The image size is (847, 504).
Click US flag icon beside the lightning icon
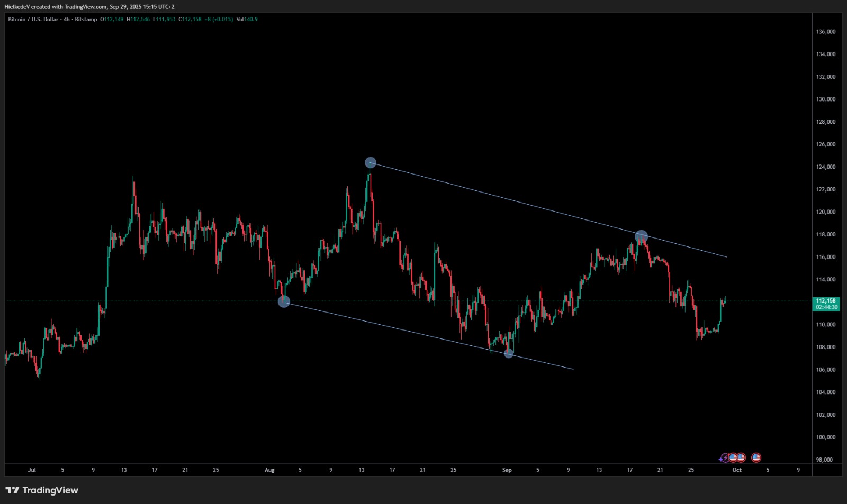(x=733, y=457)
